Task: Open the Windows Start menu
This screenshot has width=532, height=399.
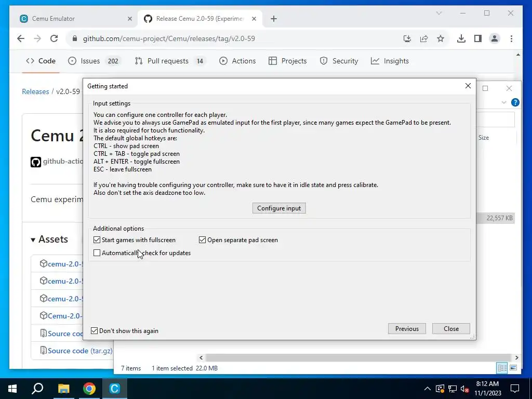Action: (12, 389)
